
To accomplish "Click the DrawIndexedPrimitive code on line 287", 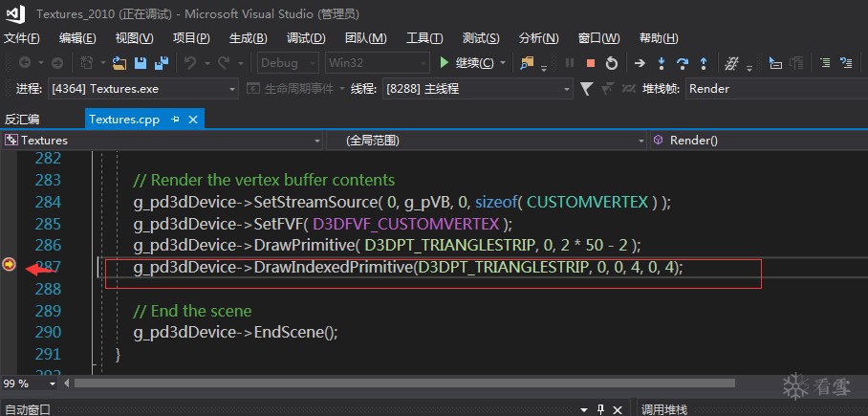I will (x=408, y=268).
